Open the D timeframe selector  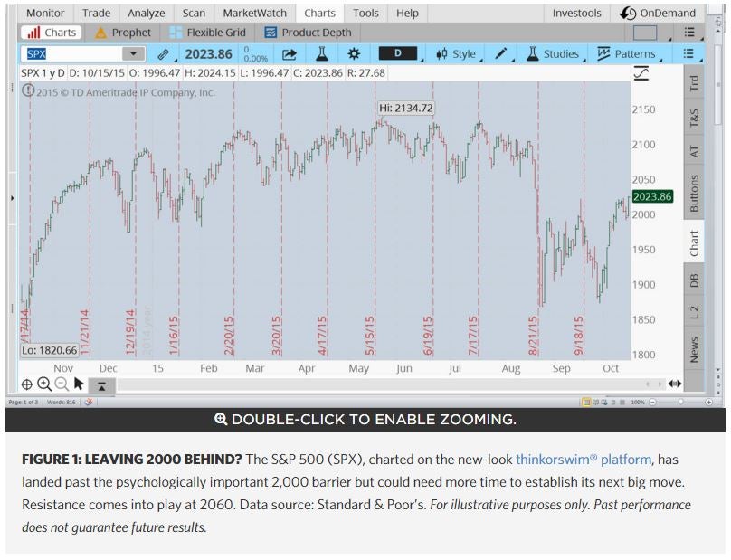tap(398, 53)
